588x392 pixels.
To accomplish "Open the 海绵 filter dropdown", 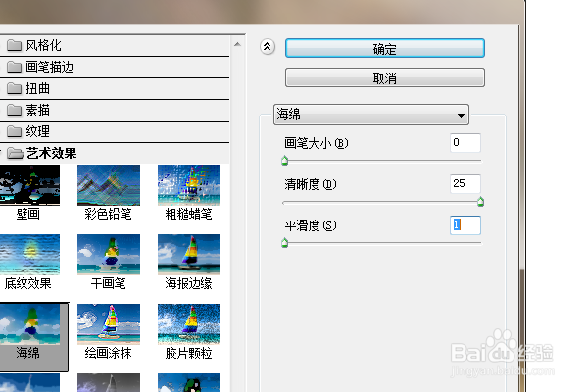I will point(371,115).
